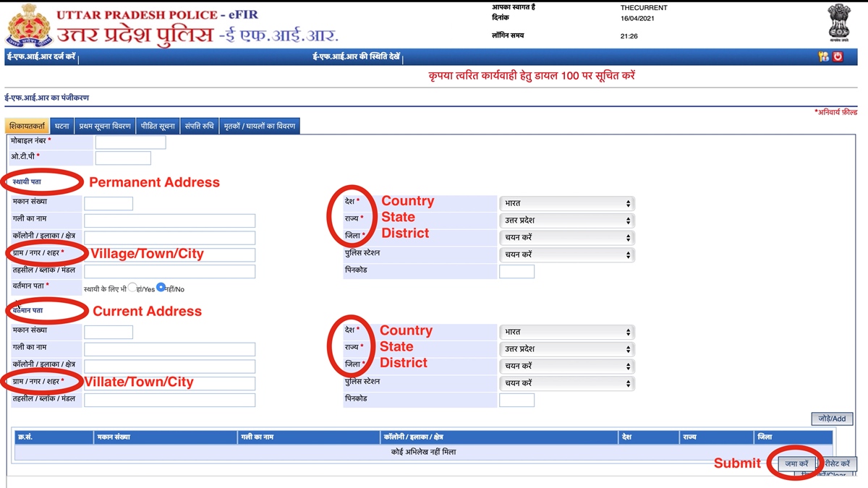Click the THECURRENT username text
Screen dimensions: 868x488
(x=644, y=8)
